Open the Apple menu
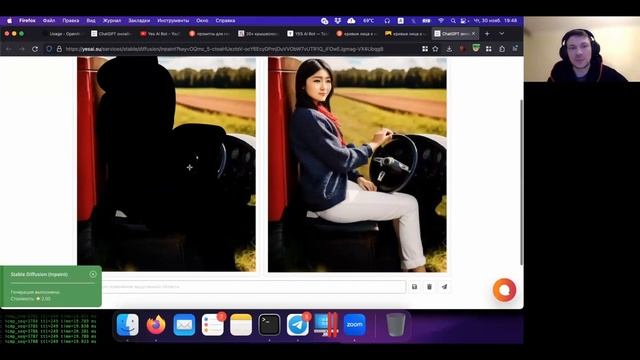 (9, 20)
